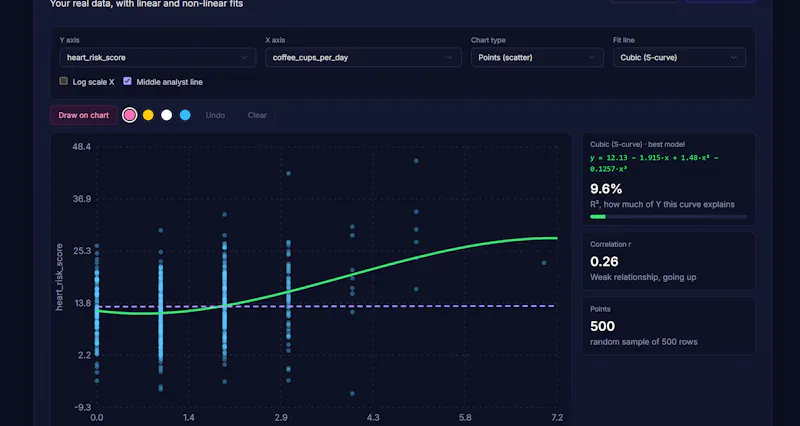Click the Weak relationship, going up text

coord(643,278)
